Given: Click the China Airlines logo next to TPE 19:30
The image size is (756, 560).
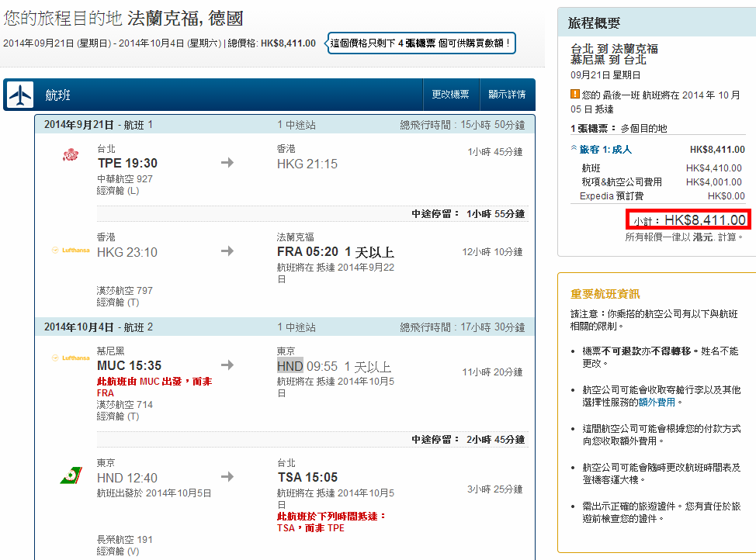Looking at the screenshot, I should 71,154.
